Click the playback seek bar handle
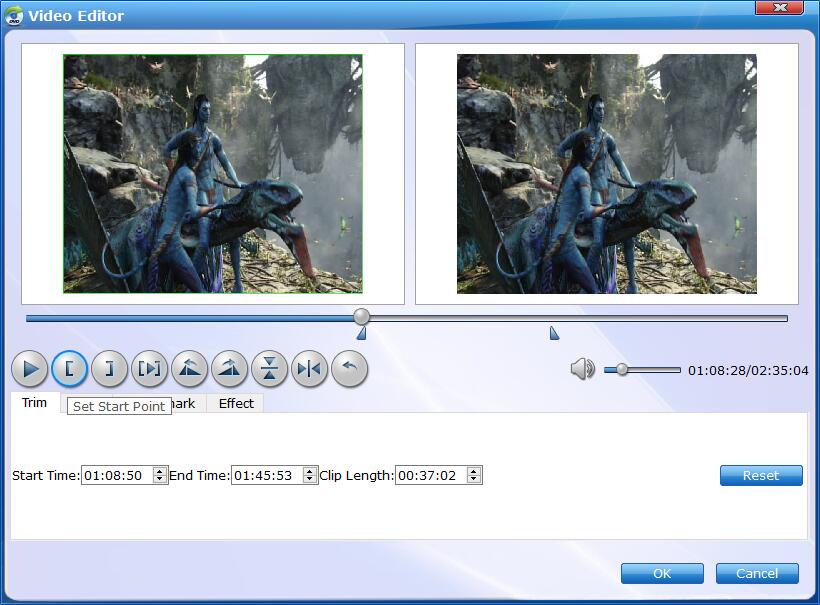820x605 pixels. pyautogui.click(x=362, y=317)
